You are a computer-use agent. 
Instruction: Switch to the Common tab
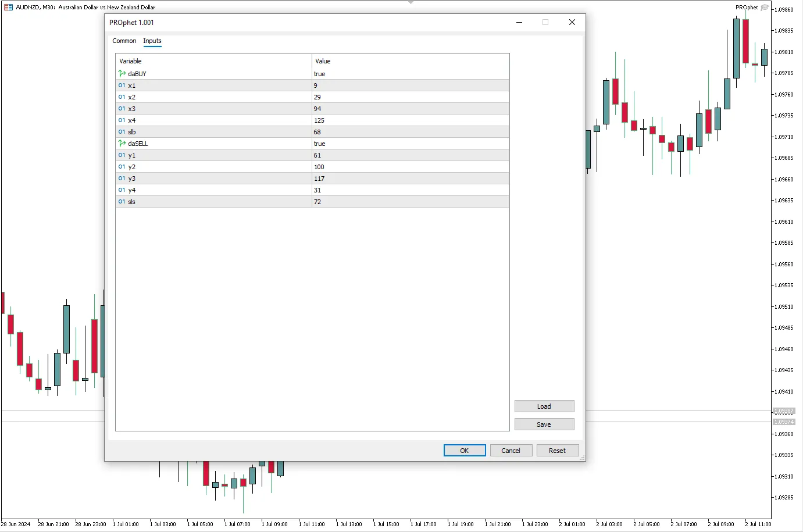point(124,41)
